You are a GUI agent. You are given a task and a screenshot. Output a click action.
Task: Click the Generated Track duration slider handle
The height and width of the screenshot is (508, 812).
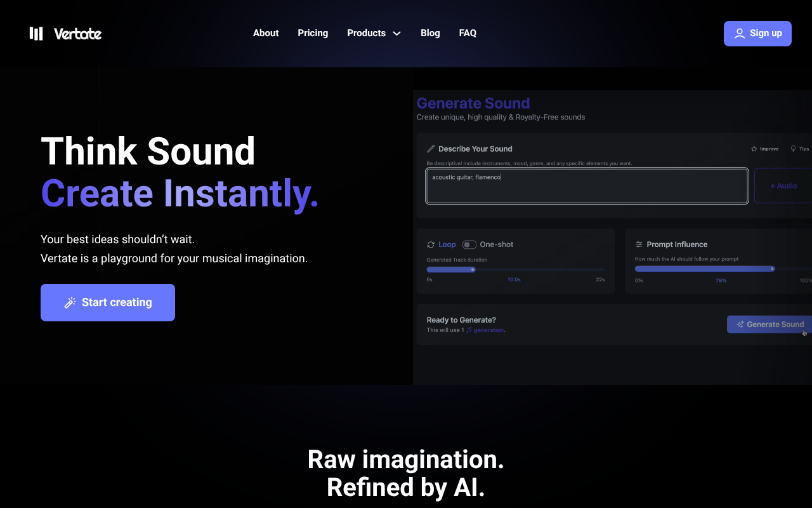coord(473,269)
